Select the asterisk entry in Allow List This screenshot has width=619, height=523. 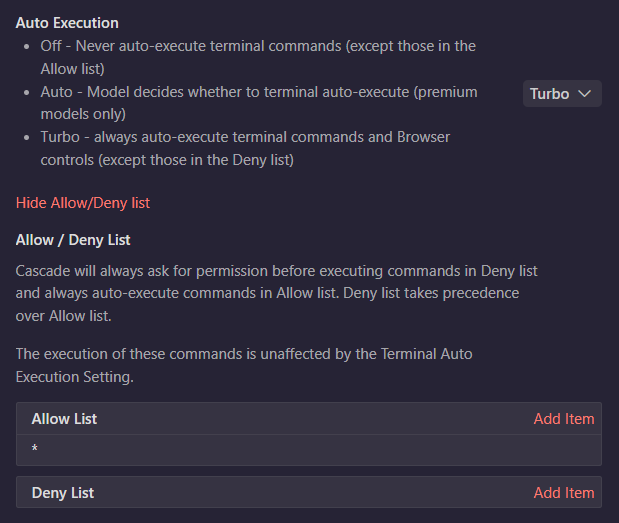pos(309,450)
